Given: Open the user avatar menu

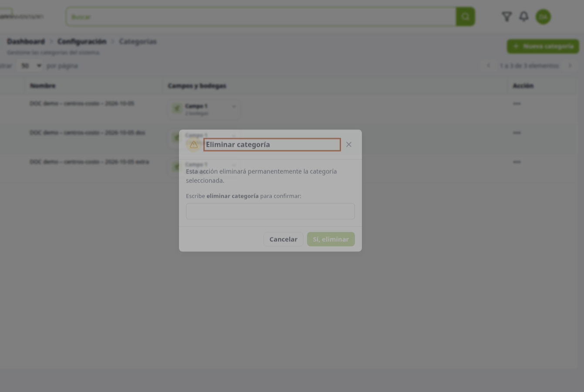Looking at the screenshot, I should (543, 17).
